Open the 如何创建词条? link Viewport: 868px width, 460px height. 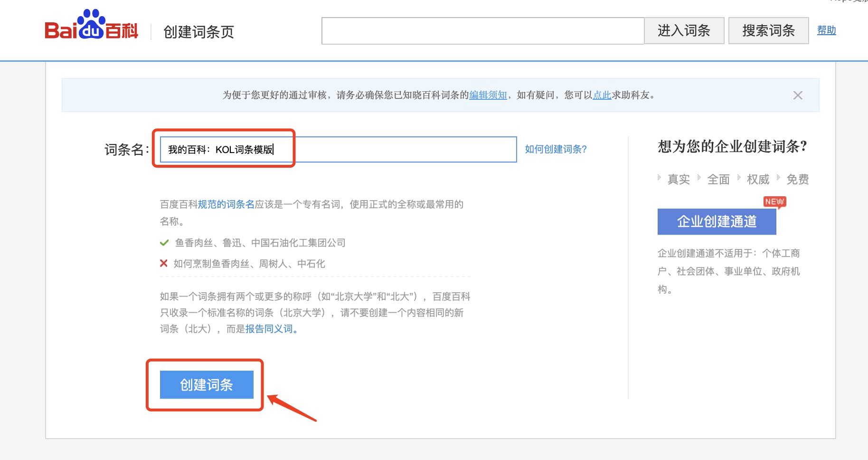[x=556, y=149]
